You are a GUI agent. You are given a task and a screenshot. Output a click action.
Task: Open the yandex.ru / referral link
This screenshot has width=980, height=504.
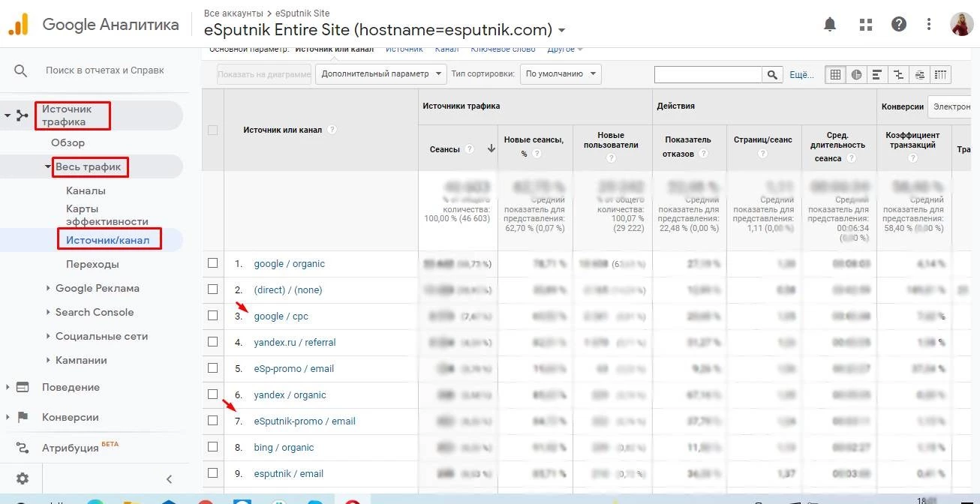(295, 342)
